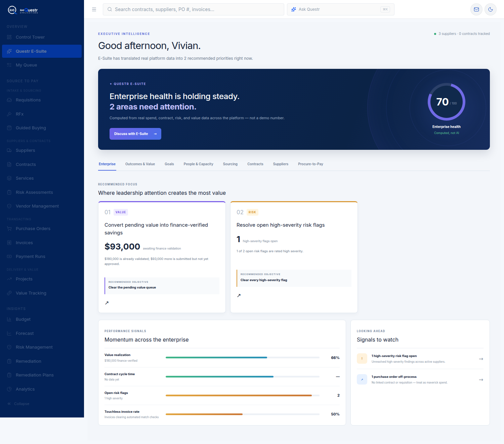
Task: Click the Risk Assessments sidebar icon
Action: [9, 192]
